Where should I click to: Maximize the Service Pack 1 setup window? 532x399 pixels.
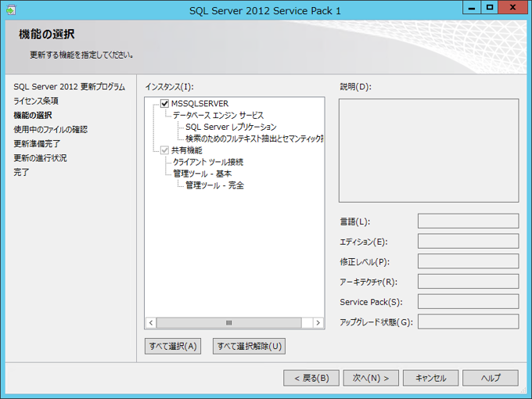pos(490,8)
